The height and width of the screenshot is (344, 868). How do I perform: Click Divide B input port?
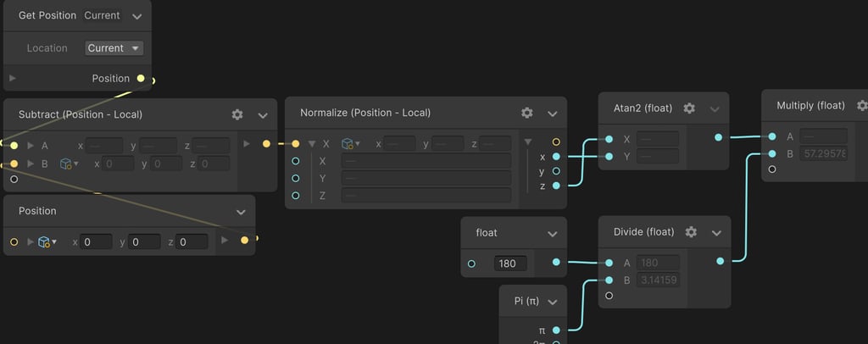coord(609,280)
